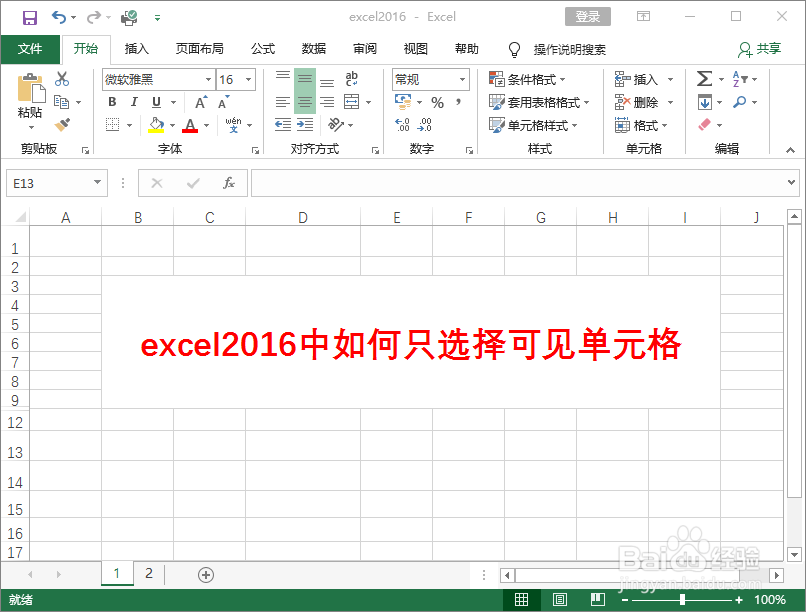This screenshot has width=806, height=612.
Task: Open the font size dropdown showing 16
Action: coord(248,79)
